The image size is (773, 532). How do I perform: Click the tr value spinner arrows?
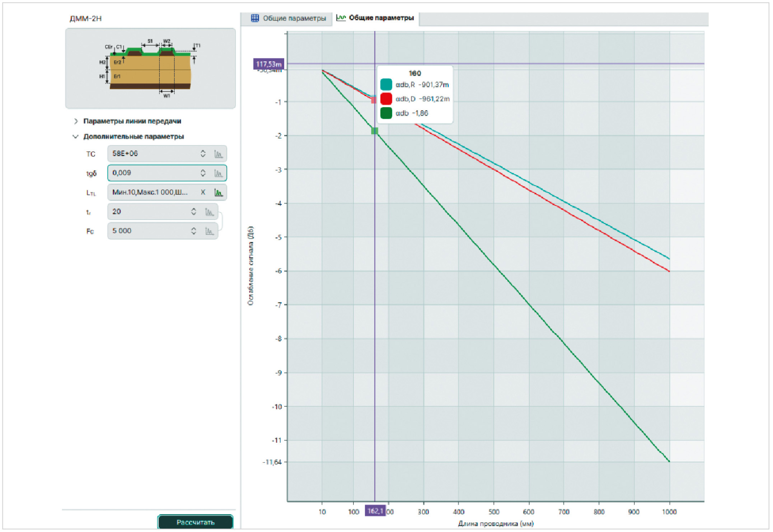pyautogui.click(x=193, y=212)
